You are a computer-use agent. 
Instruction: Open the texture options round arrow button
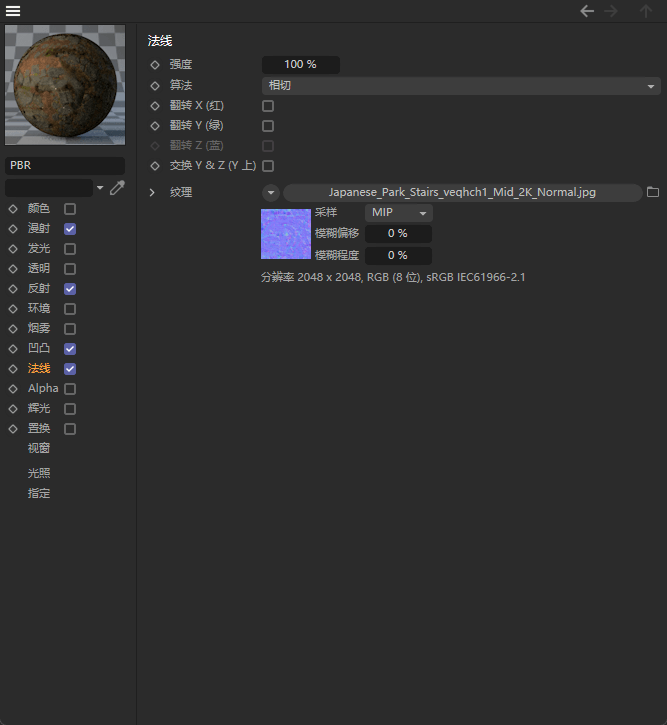click(x=271, y=192)
